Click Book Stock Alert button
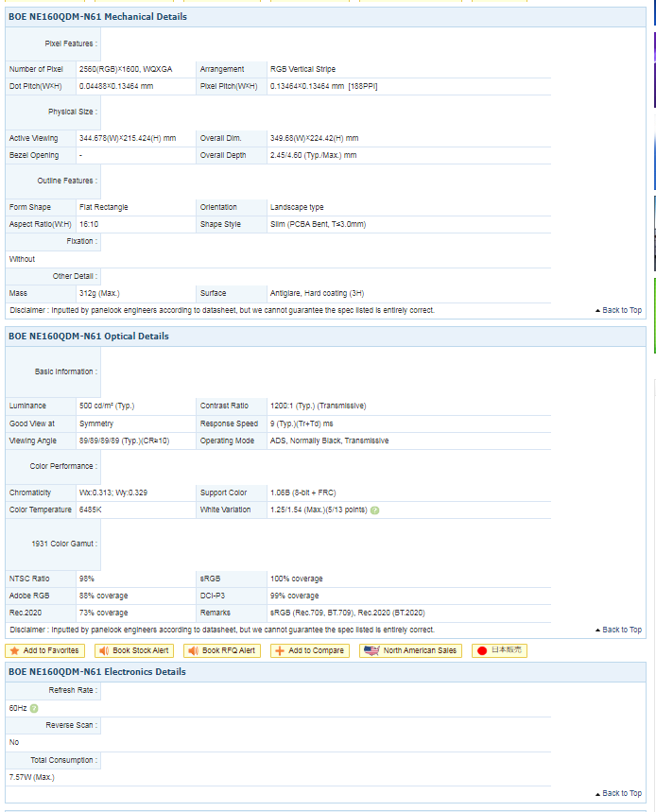Viewport: 656px width, 812px height. click(x=134, y=650)
